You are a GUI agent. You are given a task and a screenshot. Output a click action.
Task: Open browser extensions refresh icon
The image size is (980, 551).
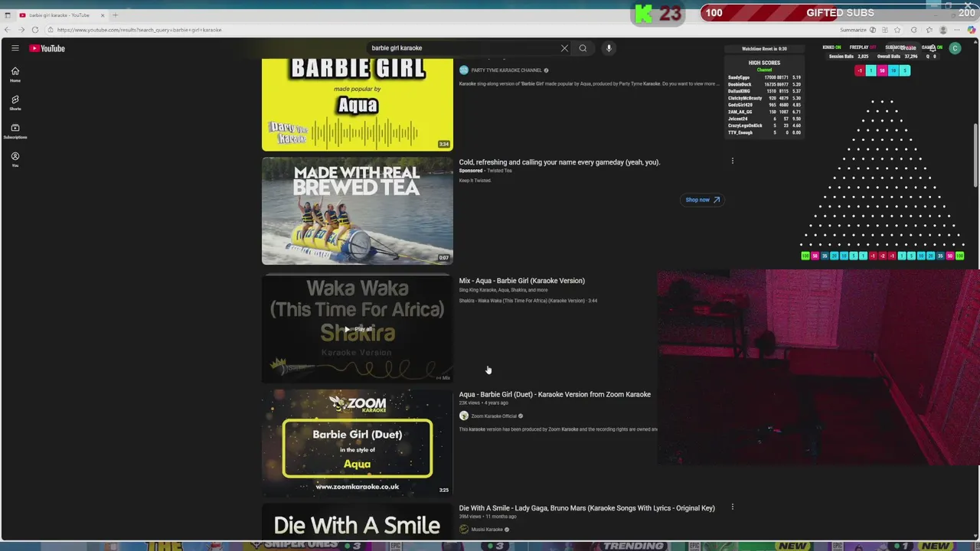(x=913, y=30)
